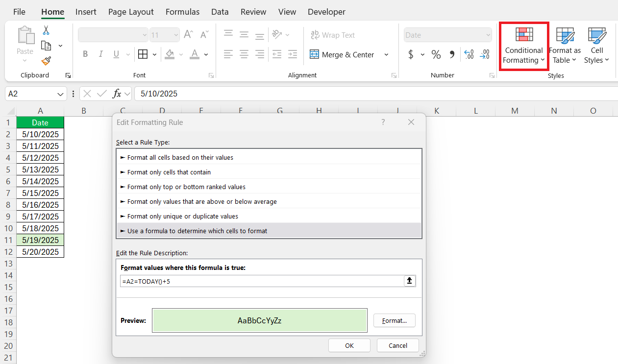This screenshot has width=618, height=364.
Task: Open the Cell Styles gallery
Action: point(596,47)
